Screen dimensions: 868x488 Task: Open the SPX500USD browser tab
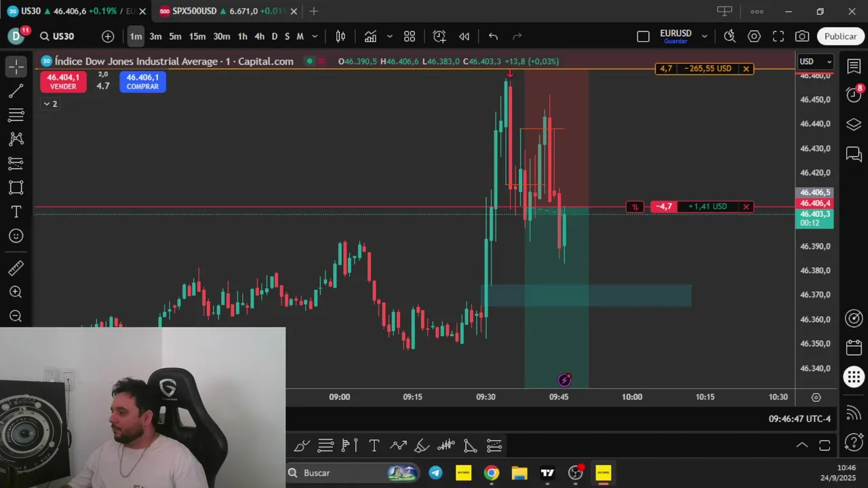[x=226, y=12]
